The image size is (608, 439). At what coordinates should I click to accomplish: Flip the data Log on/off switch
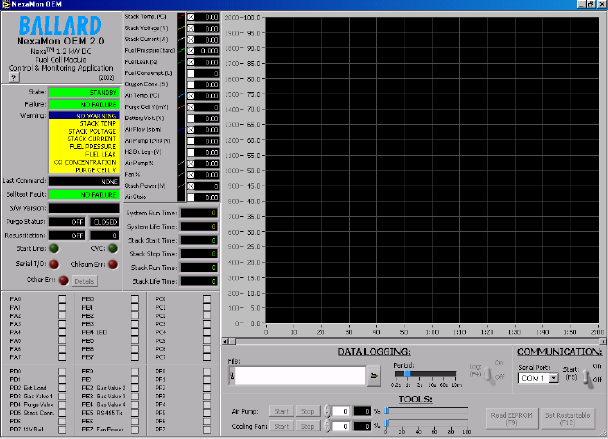pos(490,375)
